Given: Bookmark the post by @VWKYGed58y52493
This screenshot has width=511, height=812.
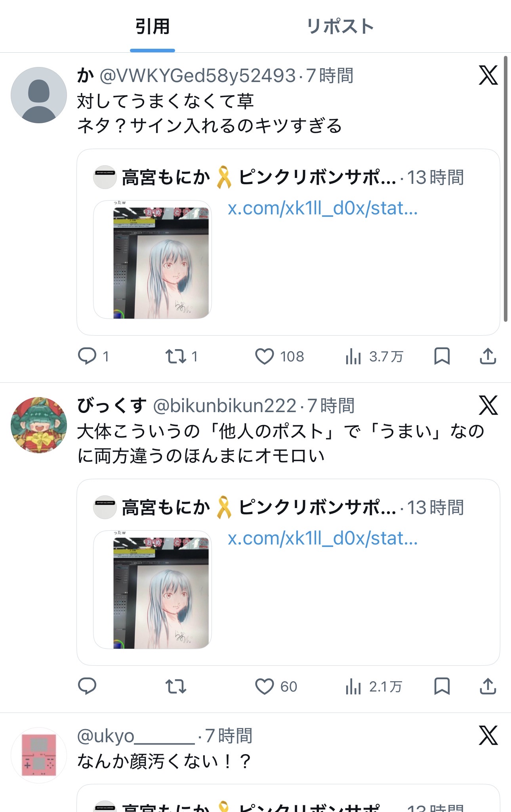Looking at the screenshot, I should coord(442,356).
